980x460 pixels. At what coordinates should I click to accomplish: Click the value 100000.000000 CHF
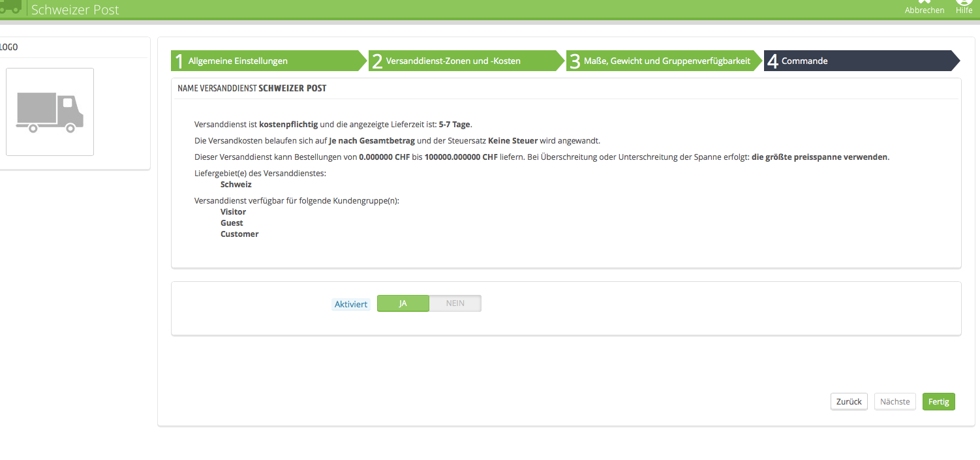[461, 157]
